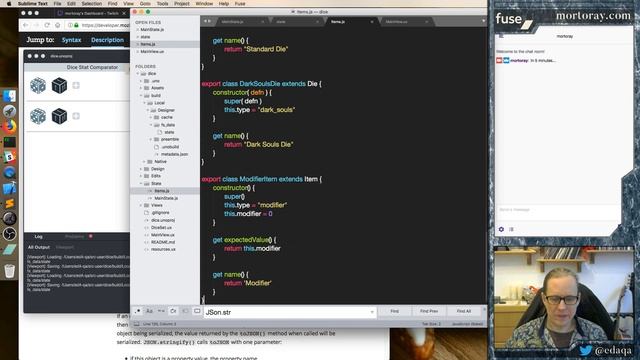Toggle regular expression search in find bar

pyautogui.click(x=138, y=311)
